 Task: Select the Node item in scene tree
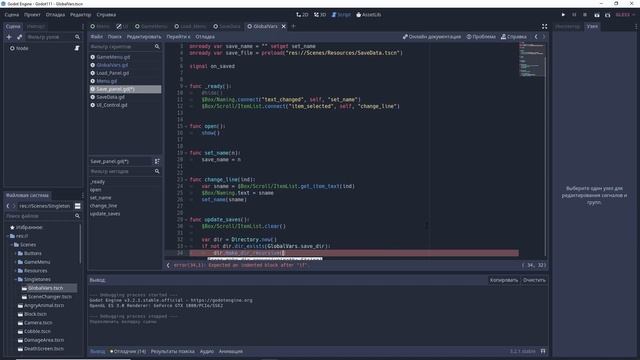point(22,48)
